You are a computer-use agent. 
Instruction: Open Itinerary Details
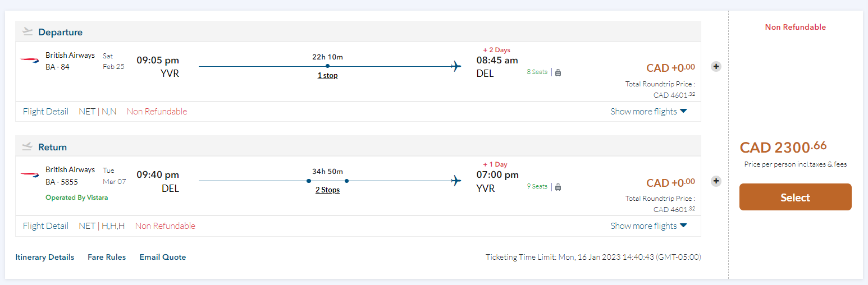click(45, 257)
